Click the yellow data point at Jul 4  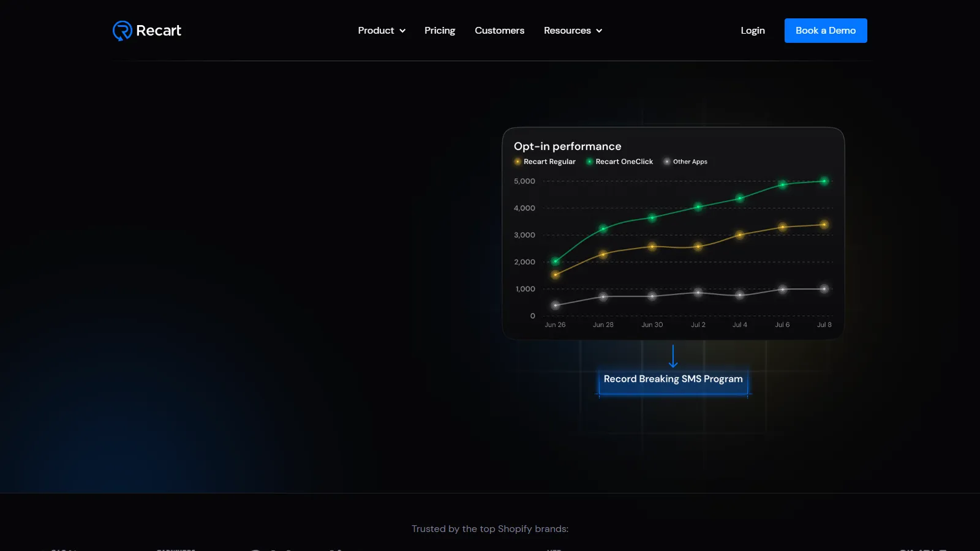(x=740, y=235)
